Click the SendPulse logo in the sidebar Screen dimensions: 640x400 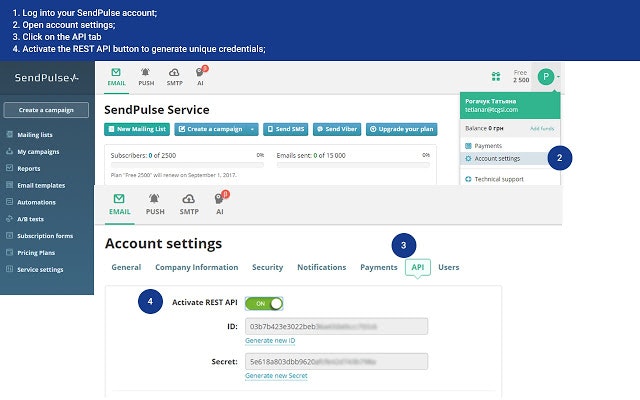pos(47,78)
